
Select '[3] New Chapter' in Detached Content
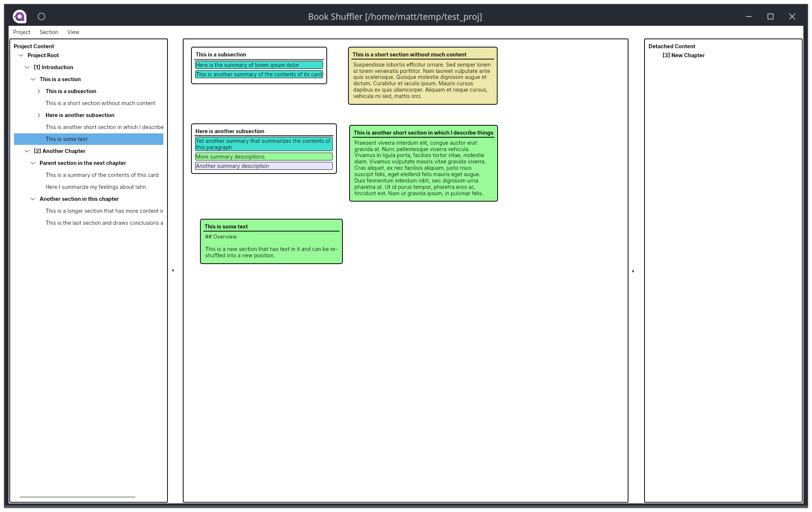pyautogui.click(x=683, y=55)
